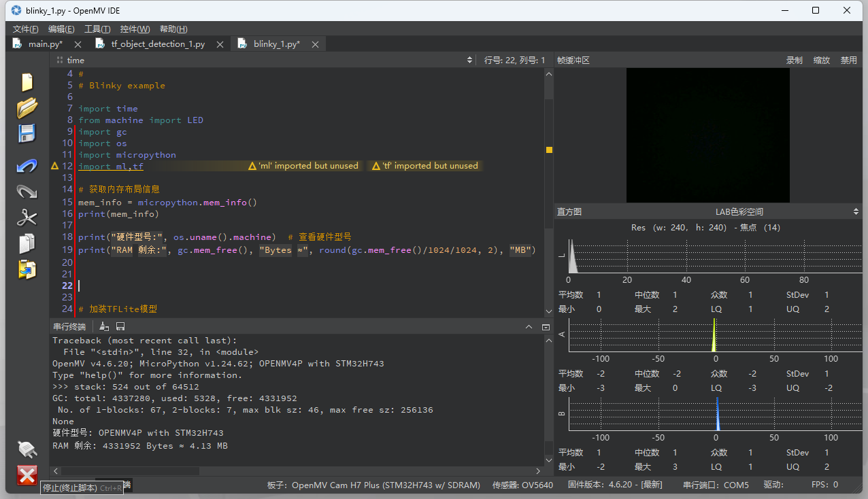Click code editor scroll down arrow
The width and height of the screenshot is (868, 499).
pos(549,311)
